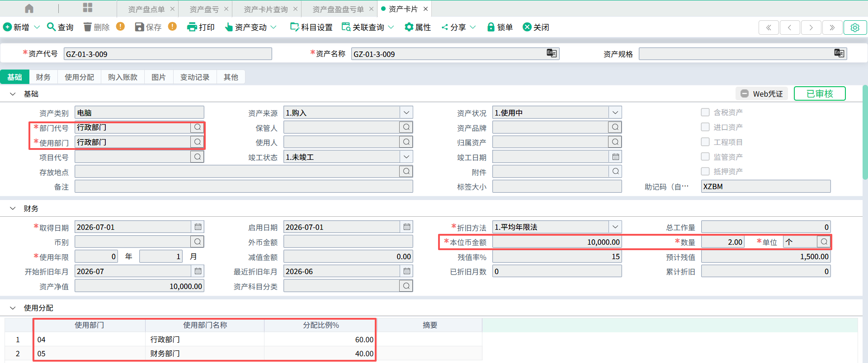Jump to first record arrow

point(769,28)
